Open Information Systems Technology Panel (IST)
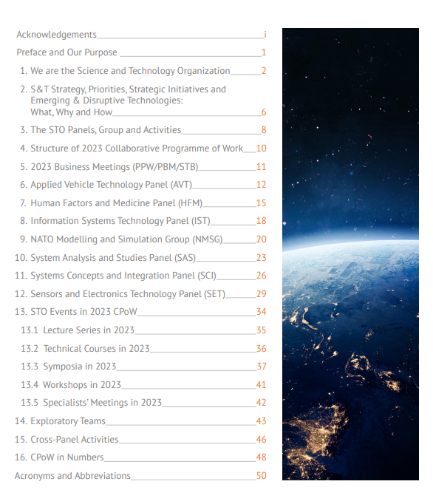433x504 pixels. click(143, 221)
